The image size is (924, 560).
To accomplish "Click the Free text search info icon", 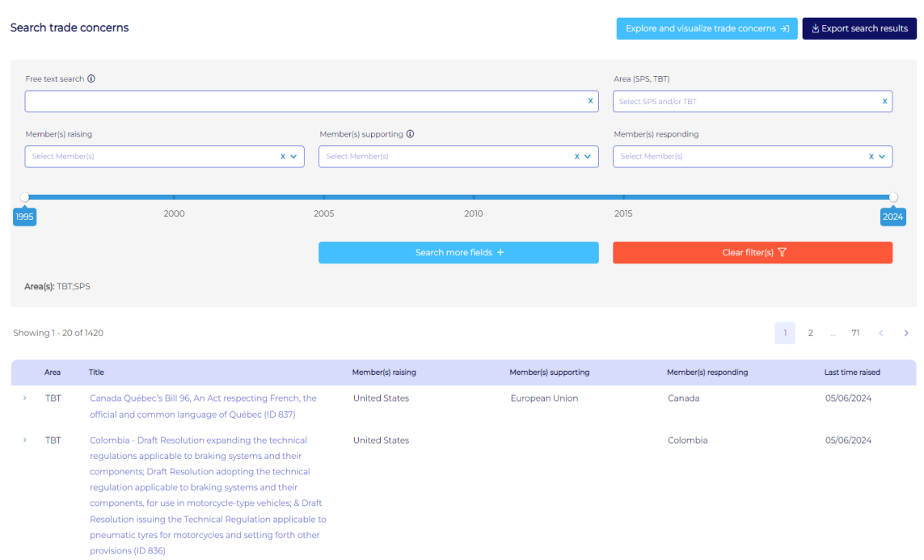I will point(91,78).
